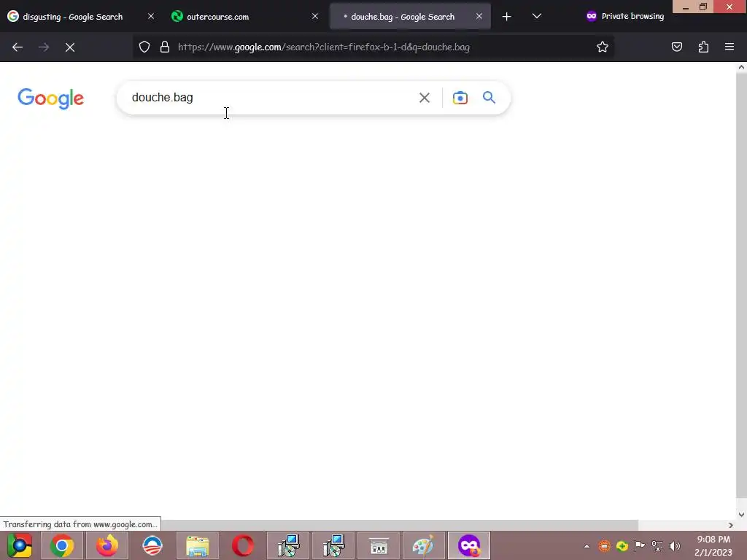Open the volume speaker icon
Image resolution: width=747 pixels, height=560 pixels.
[x=675, y=545]
